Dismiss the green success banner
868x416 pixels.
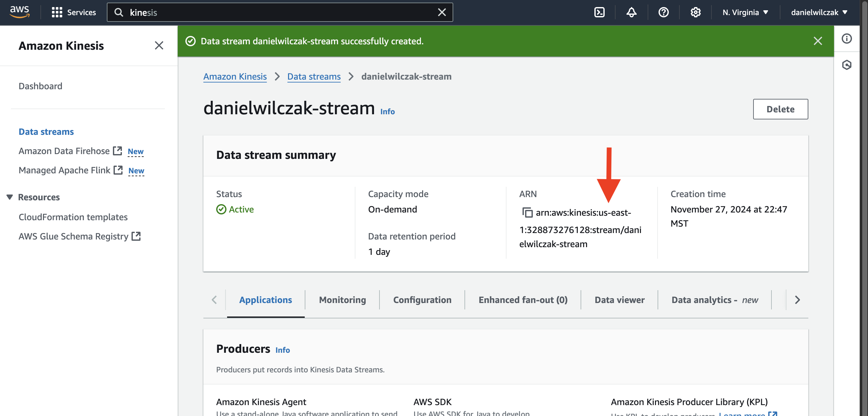point(817,41)
